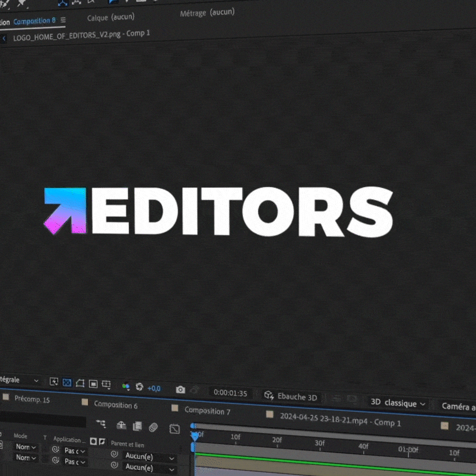Toggle the transparency grid icon
476x476 pixels.
(x=67, y=383)
